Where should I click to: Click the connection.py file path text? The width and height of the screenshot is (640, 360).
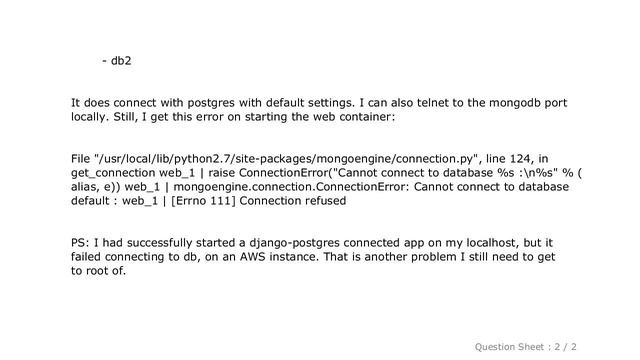pos(287,159)
